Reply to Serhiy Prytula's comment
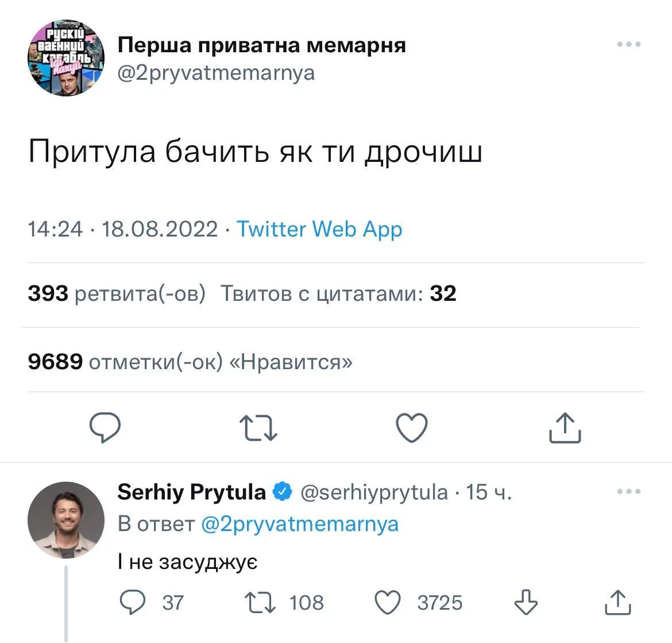This screenshot has width=672, height=643. coord(133,602)
